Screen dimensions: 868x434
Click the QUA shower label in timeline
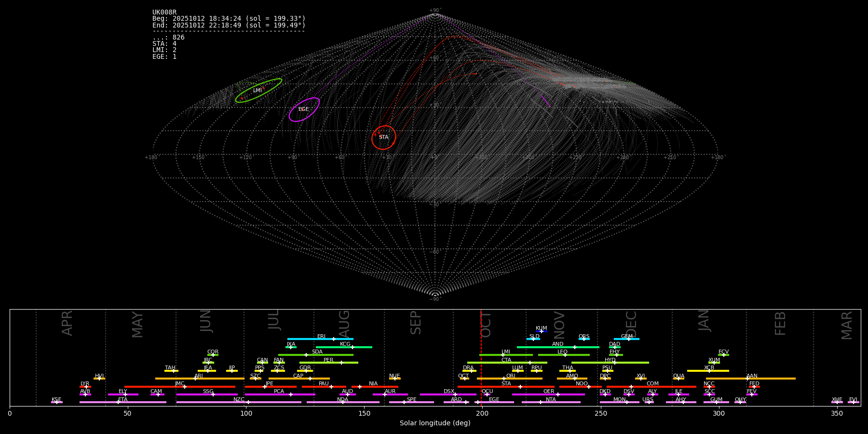pyautogui.click(x=679, y=376)
